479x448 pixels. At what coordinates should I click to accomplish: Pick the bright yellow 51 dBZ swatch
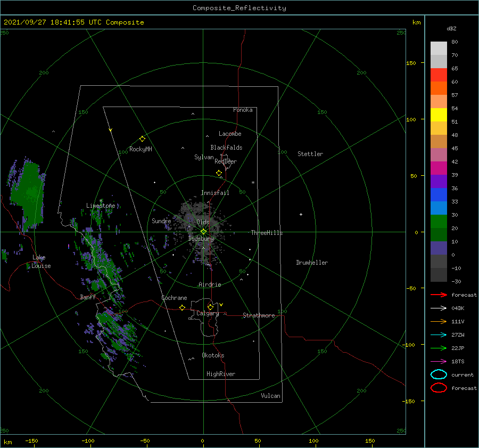coord(439,115)
